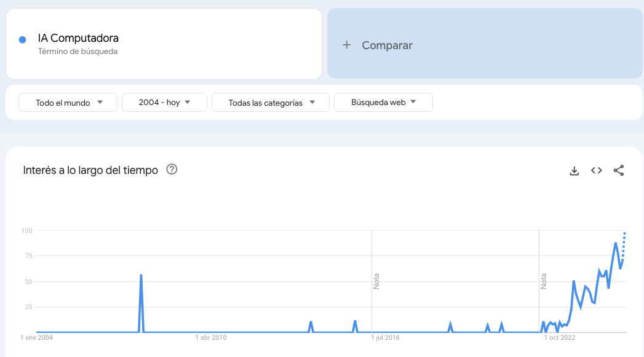The width and height of the screenshot is (644, 357).
Task: Click the 1 ene 2004 axis label
Action: click(38, 338)
